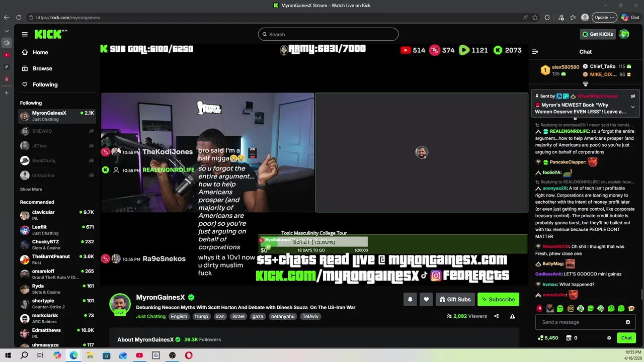Open recommended channel Leaflit
Image resolution: width=644 pixels, height=362 pixels.
click(x=57, y=230)
